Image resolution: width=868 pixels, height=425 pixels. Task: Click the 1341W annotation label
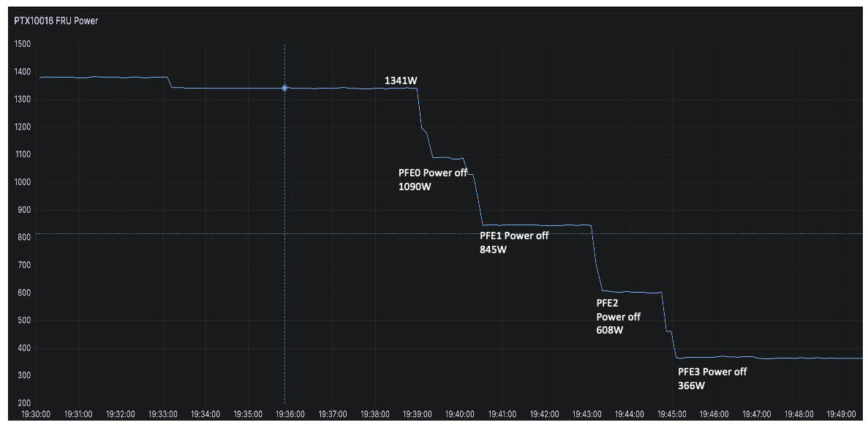coord(401,81)
